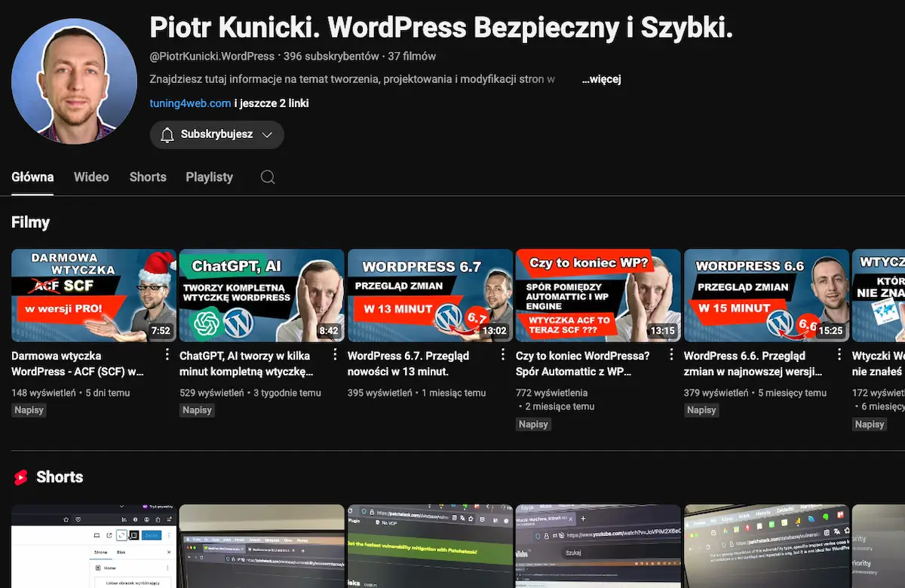
Task: Play the WordPress 6.7 przegląd zmian thumbnail
Action: point(430,295)
